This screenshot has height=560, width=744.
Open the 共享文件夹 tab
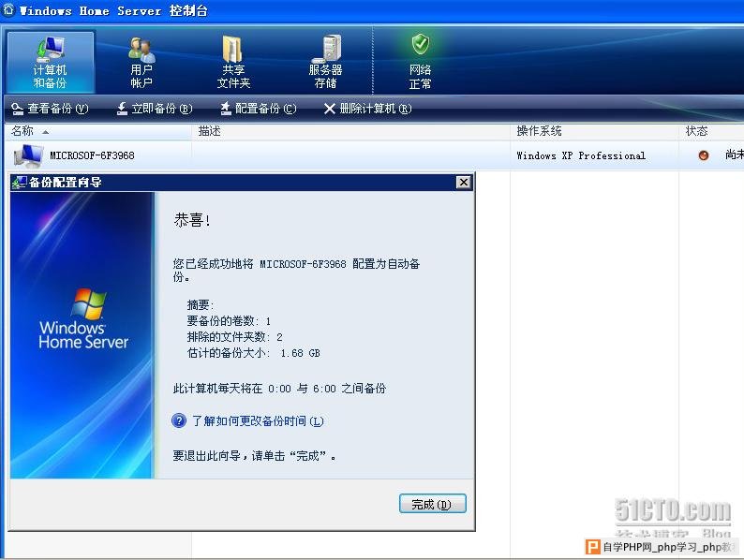click(233, 62)
